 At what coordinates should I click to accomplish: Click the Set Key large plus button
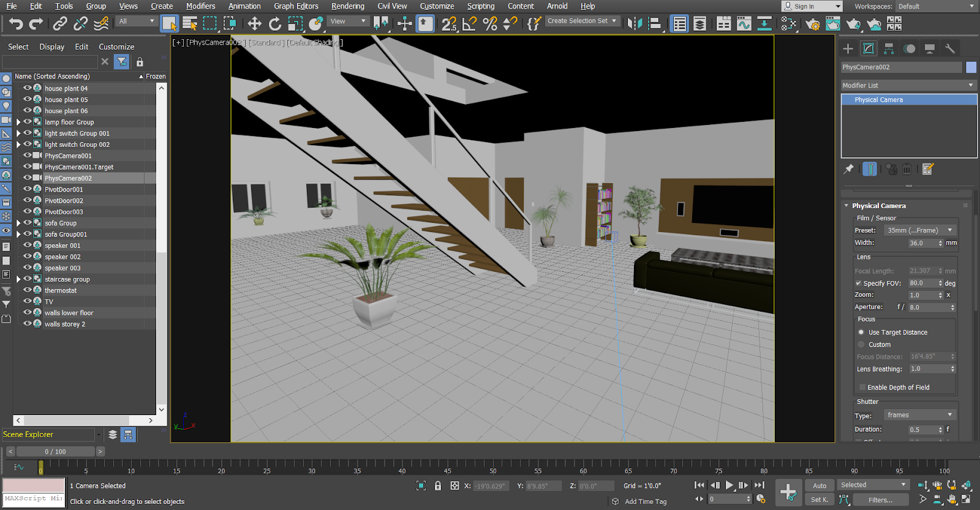point(788,492)
